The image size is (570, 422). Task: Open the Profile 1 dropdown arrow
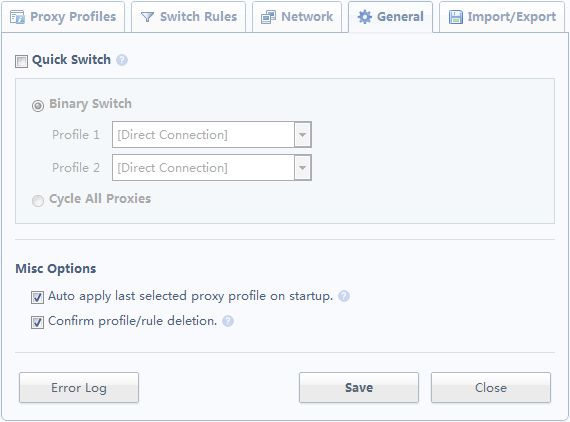tap(302, 135)
